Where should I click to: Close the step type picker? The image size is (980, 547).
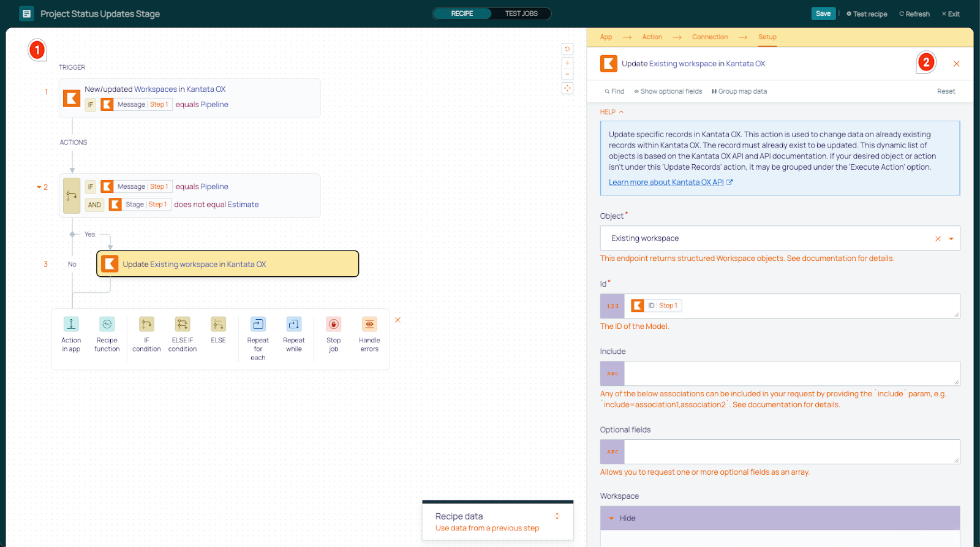click(x=398, y=320)
